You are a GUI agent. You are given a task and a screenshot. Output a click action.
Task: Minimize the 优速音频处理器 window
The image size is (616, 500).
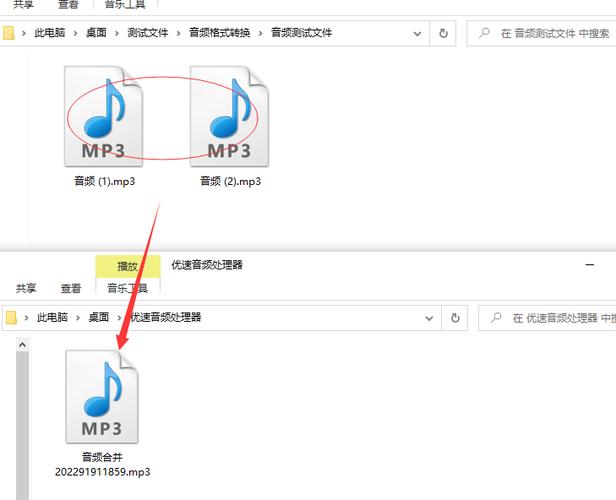point(589,265)
